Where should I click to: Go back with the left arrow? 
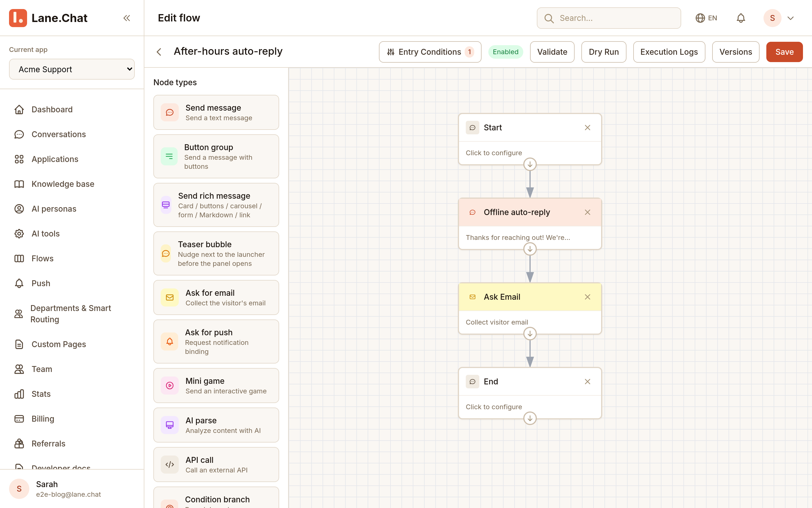coord(159,52)
